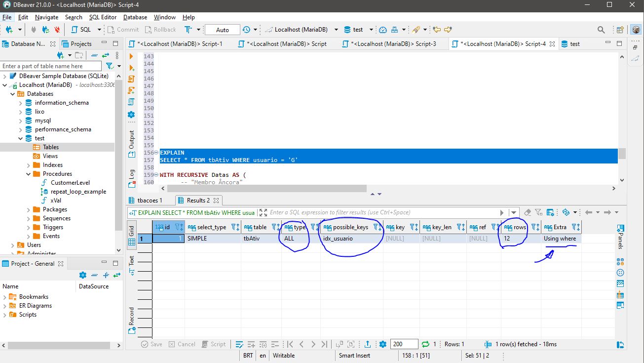Jump to last row in results

[x=324, y=344]
